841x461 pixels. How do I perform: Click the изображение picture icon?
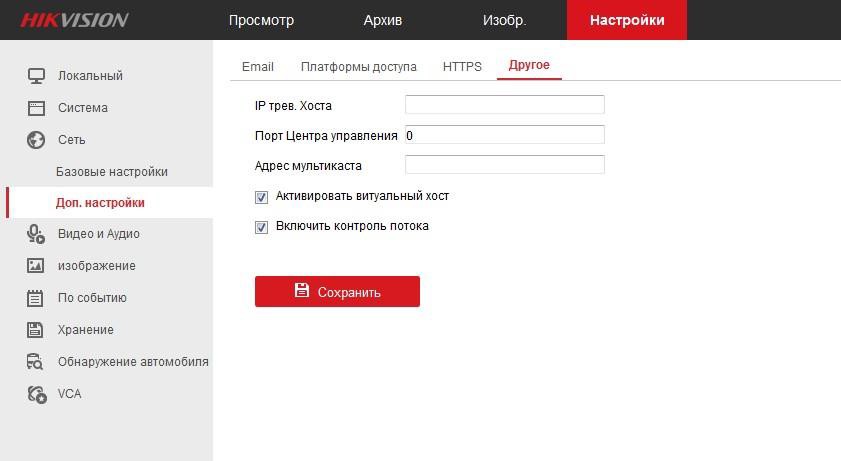35,265
